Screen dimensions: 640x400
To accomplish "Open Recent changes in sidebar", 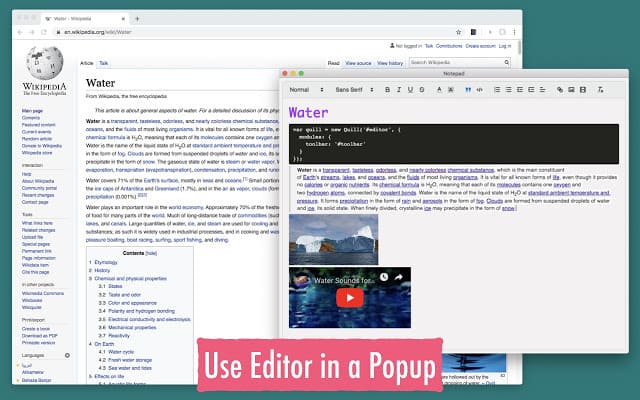I will pyautogui.click(x=38, y=195).
